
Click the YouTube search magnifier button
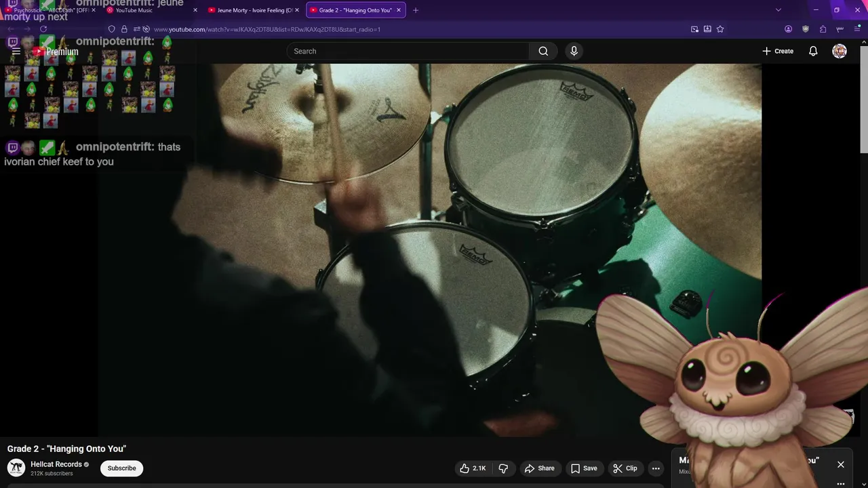[x=543, y=51]
